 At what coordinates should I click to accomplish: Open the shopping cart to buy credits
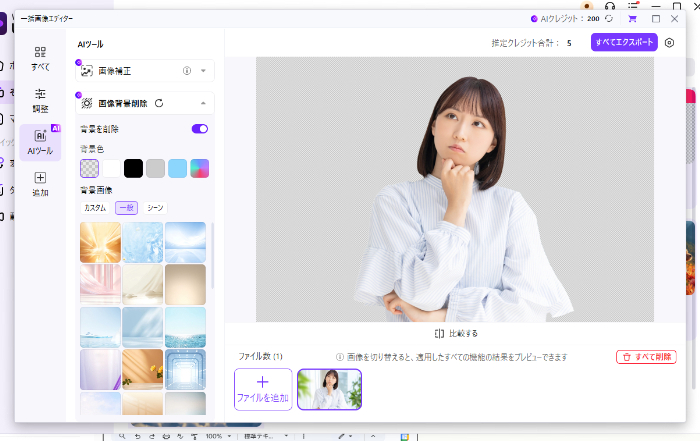632,18
